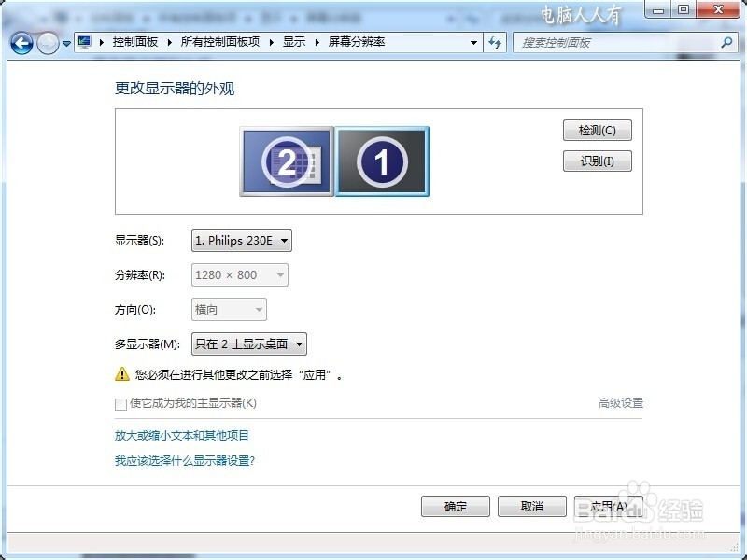Click the yellow warning triangle icon
Screen dimensions: 747x560
[119, 373]
